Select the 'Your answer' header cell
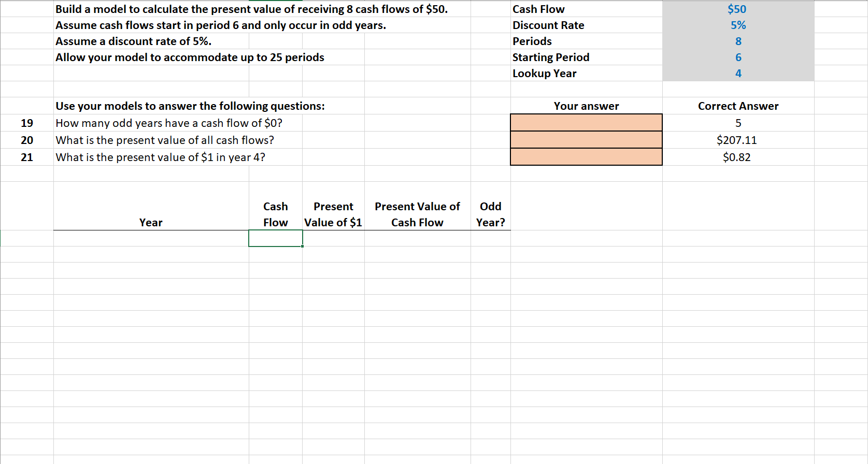This screenshot has height=464, width=868. pos(586,106)
